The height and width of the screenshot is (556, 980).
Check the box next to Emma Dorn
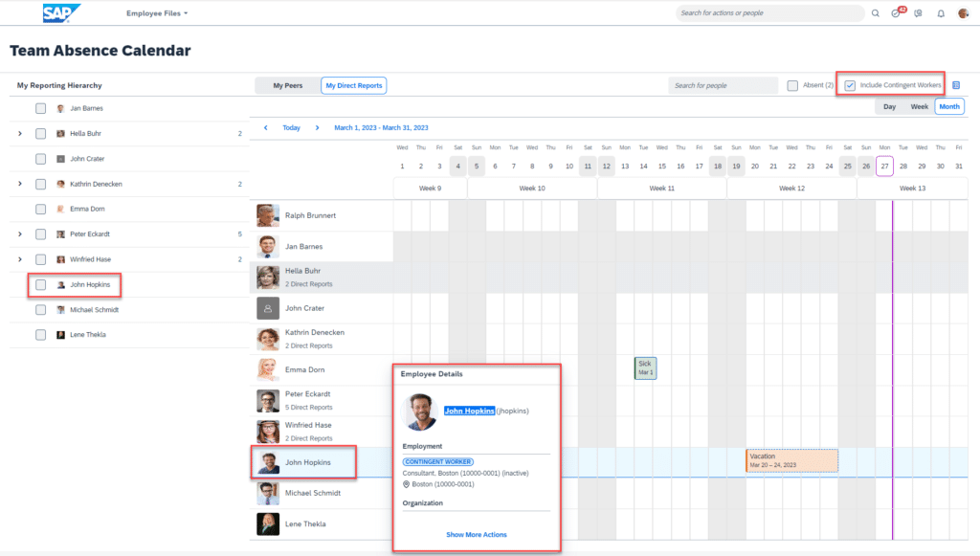tap(41, 209)
